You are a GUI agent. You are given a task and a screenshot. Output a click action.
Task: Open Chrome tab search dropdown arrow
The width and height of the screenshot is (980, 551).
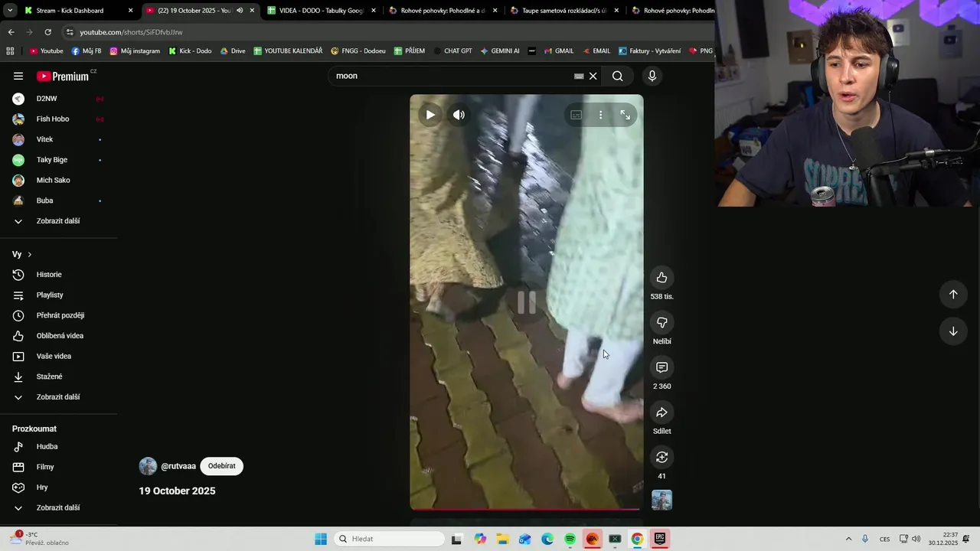(9, 11)
